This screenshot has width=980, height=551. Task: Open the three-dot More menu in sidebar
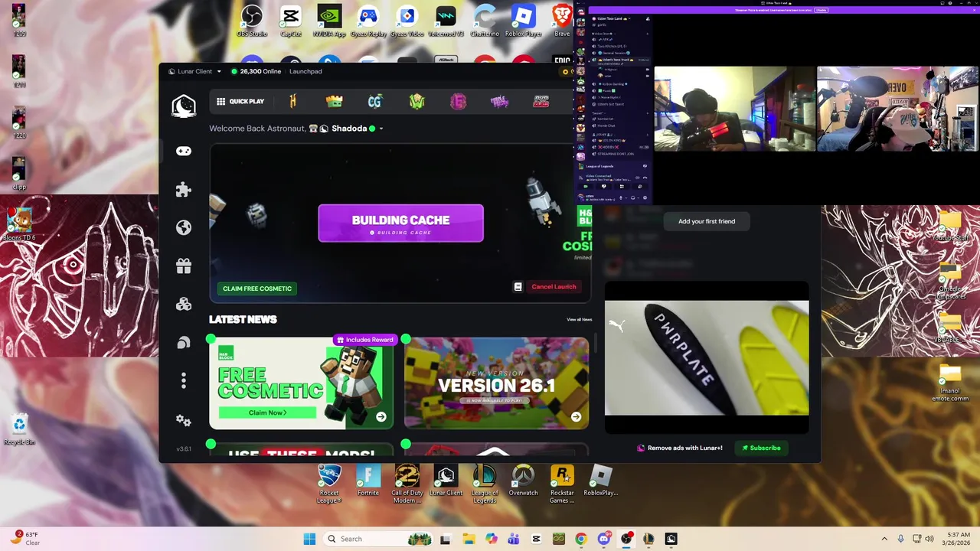tap(184, 380)
